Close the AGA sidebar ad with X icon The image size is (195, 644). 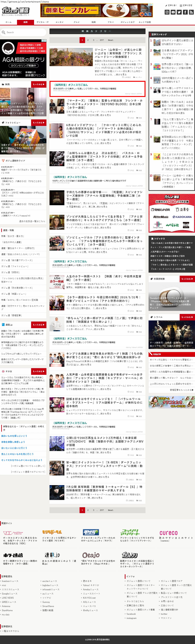pos(45,40)
